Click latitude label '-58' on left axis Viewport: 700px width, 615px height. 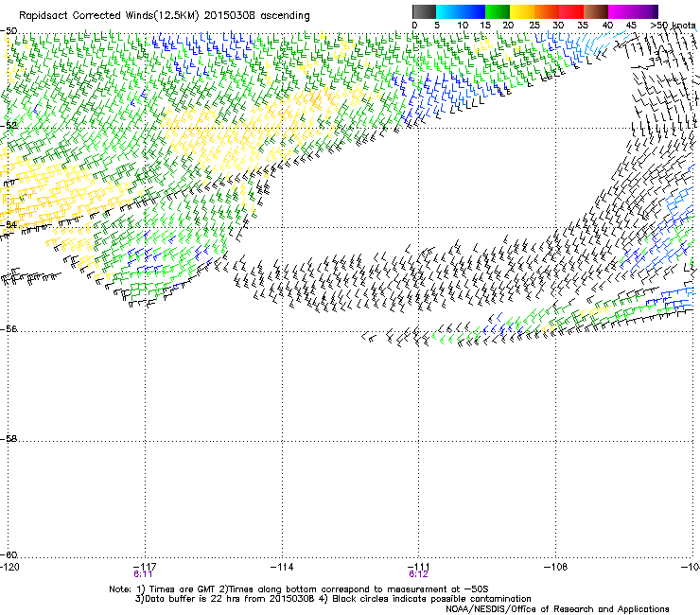coord(9,439)
